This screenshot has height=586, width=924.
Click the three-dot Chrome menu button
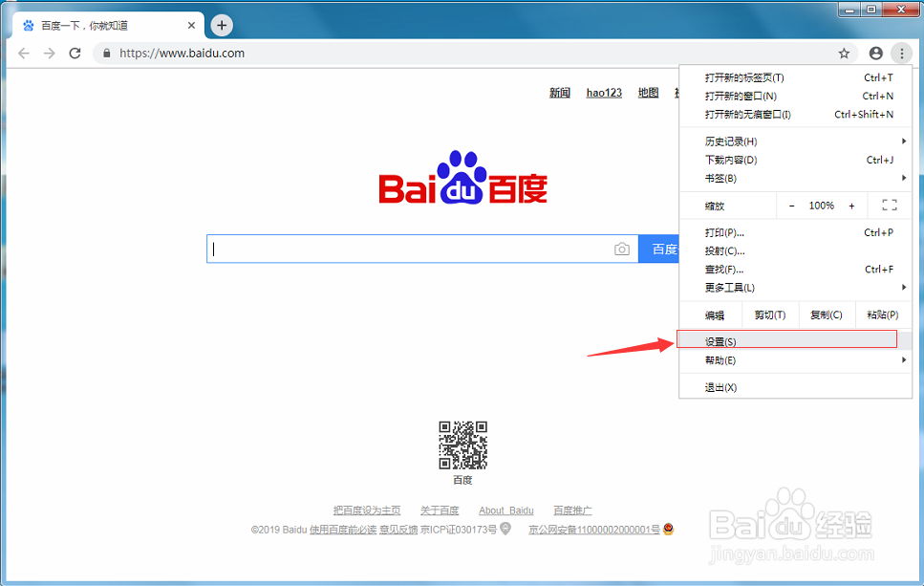pos(902,54)
